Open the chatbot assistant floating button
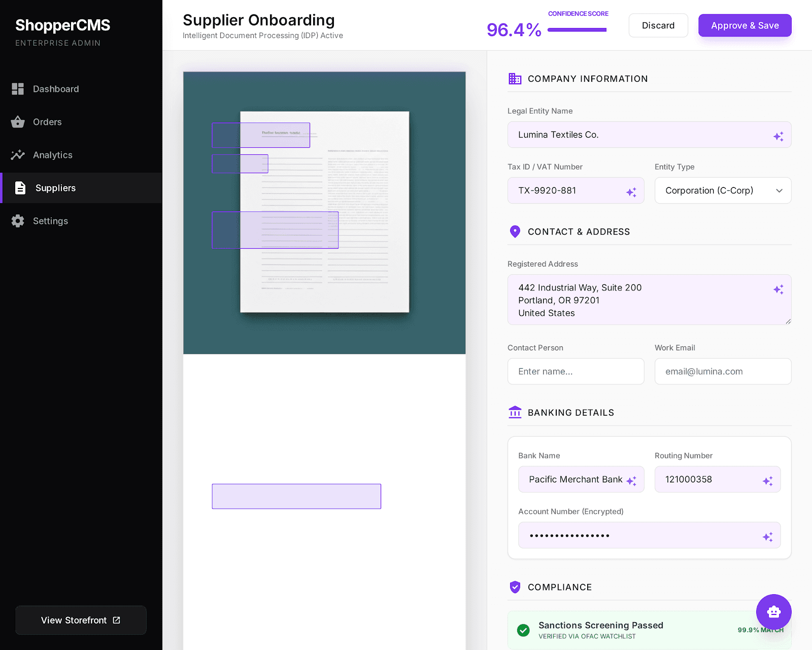Image resolution: width=812 pixels, height=650 pixels. coord(773,612)
